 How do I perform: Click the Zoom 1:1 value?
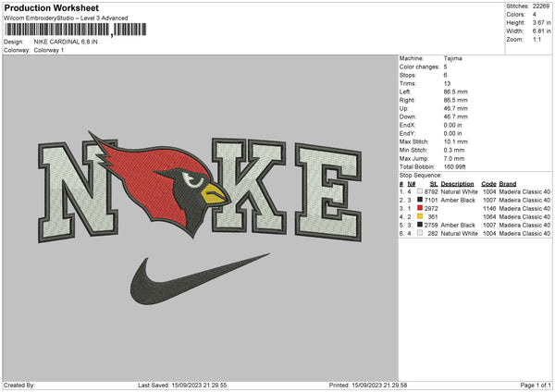(536, 39)
